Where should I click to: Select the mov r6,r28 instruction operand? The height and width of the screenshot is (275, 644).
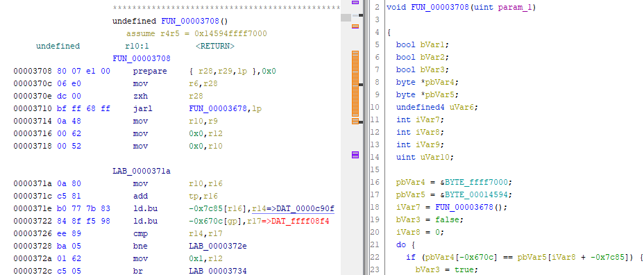click(203, 84)
